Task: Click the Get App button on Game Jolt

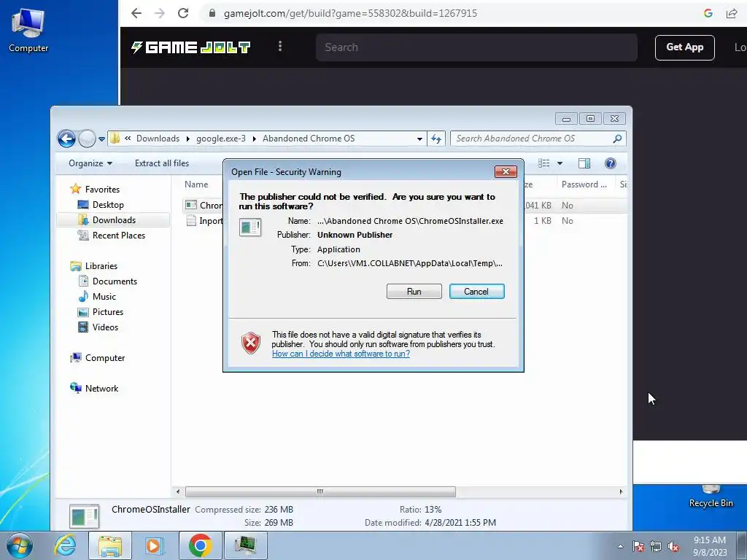Action: (684, 47)
